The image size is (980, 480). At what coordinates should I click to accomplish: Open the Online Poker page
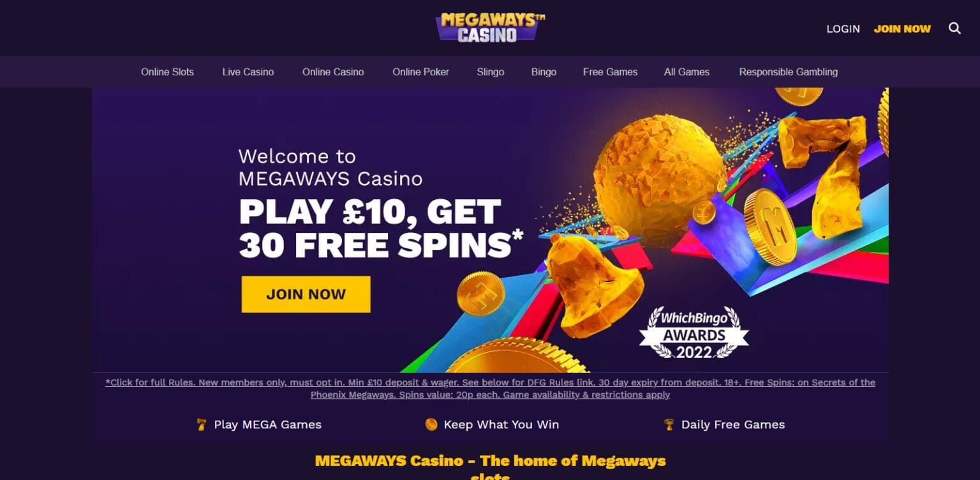pos(421,72)
